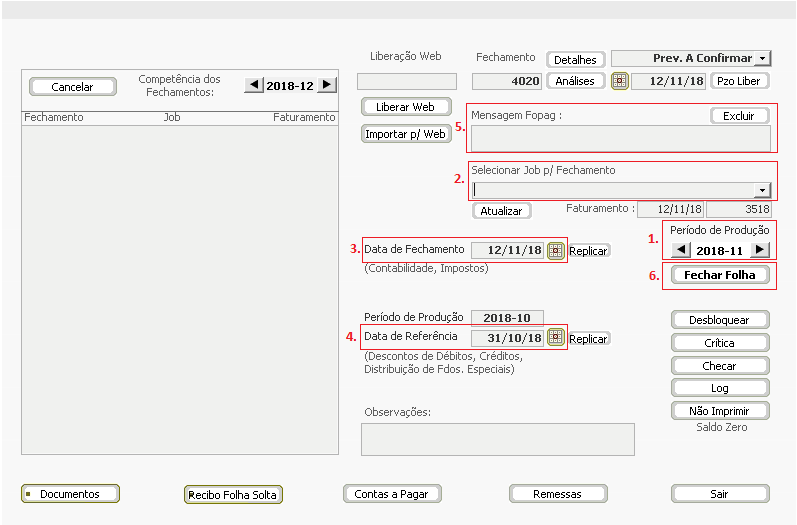Open the Documentos button
This screenshot has width=797, height=525.
pos(70,494)
